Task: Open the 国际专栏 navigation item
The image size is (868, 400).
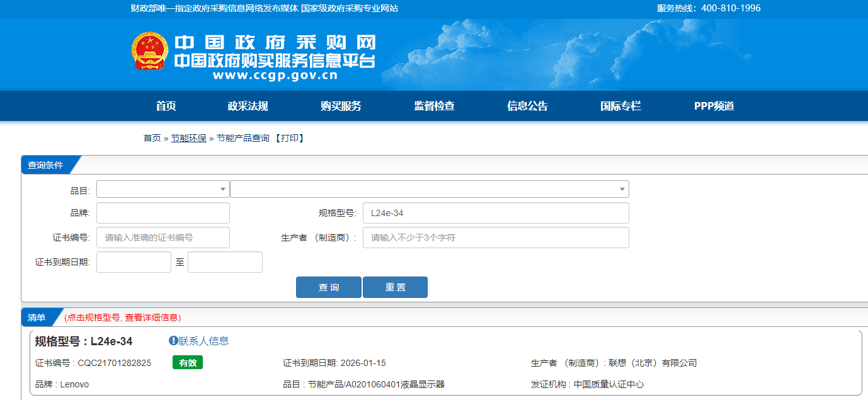Action: pyautogui.click(x=620, y=106)
